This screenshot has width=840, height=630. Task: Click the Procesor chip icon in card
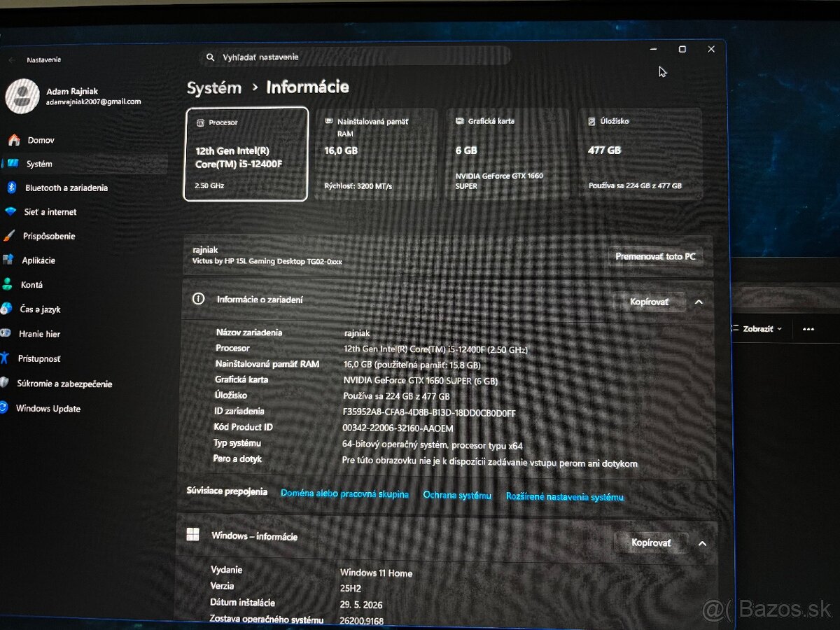pyautogui.click(x=200, y=122)
